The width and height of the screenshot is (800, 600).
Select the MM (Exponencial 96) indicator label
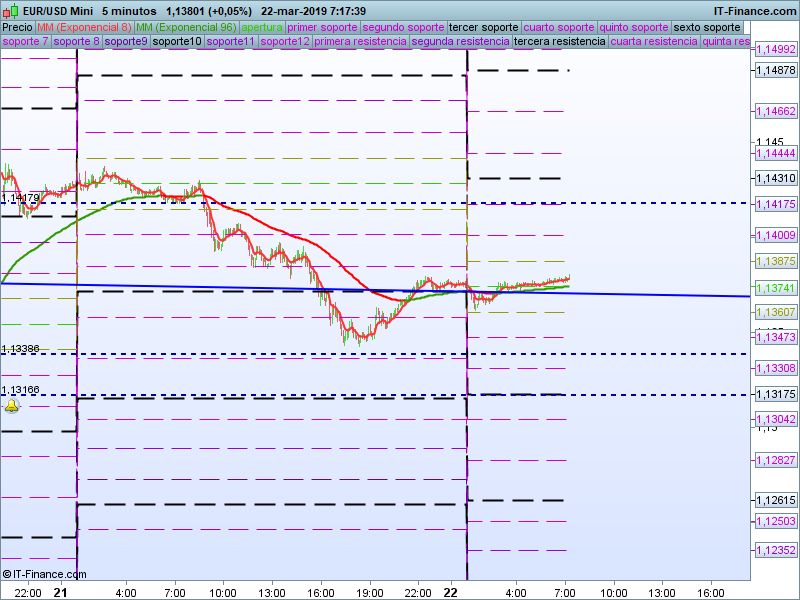click(x=186, y=27)
